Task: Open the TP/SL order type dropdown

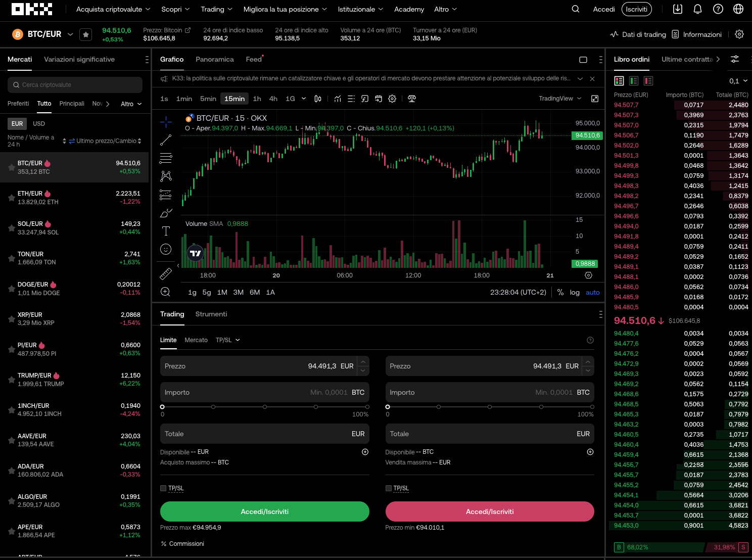Action: tap(228, 340)
